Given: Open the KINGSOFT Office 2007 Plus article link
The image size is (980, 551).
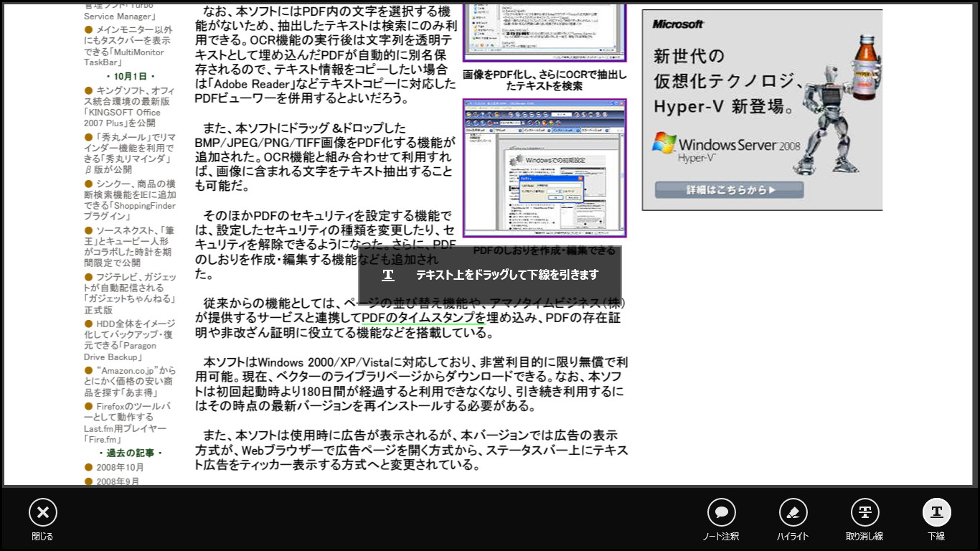Looking at the screenshot, I should [x=129, y=107].
